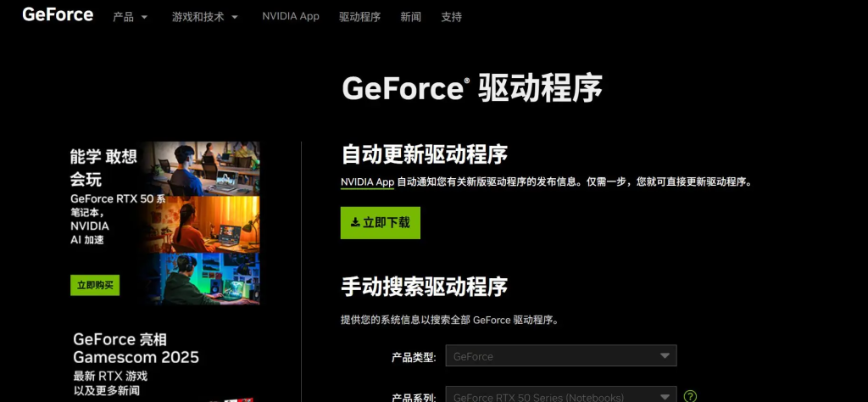Viewport: 868px width, 402px height.
Task: Click the GeForce logo in header
Action: [58, 14]
